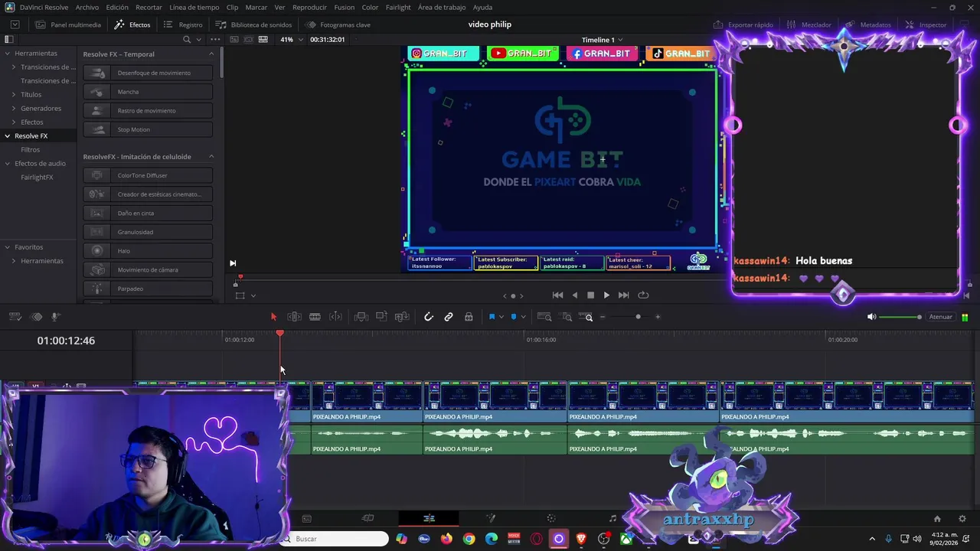
Task: Open the Timeline 1 name dropdown
Action: [602, 40]
